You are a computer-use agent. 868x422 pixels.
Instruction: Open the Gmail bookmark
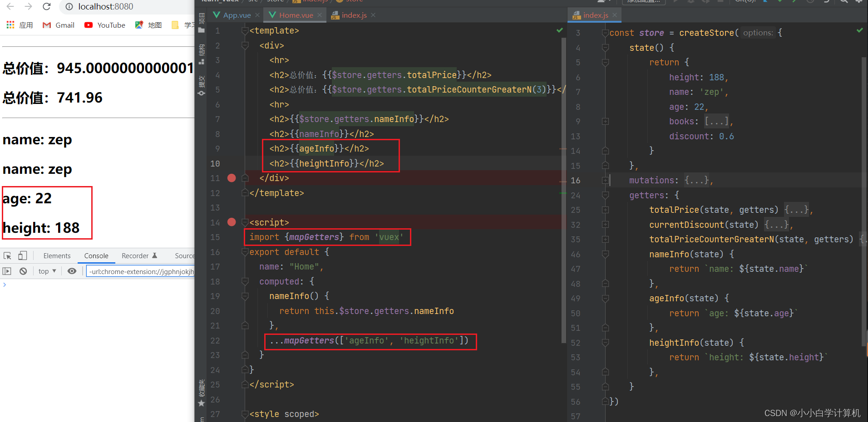[x=59, y=25]
